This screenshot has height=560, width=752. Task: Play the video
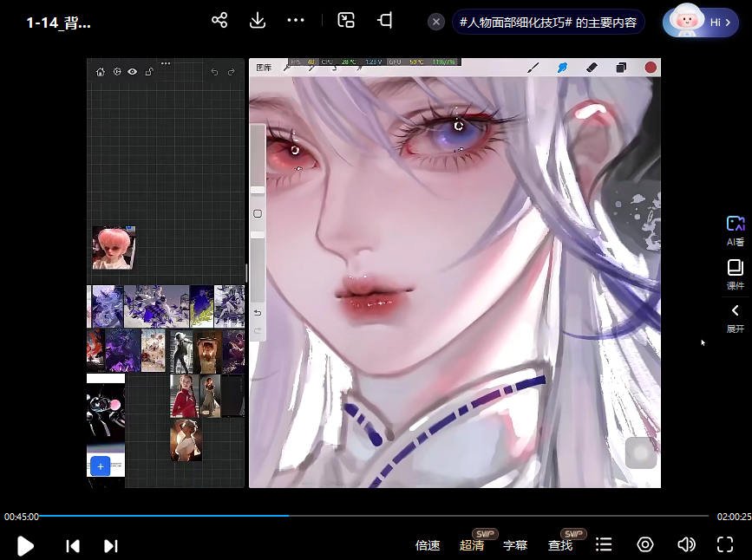25,545
